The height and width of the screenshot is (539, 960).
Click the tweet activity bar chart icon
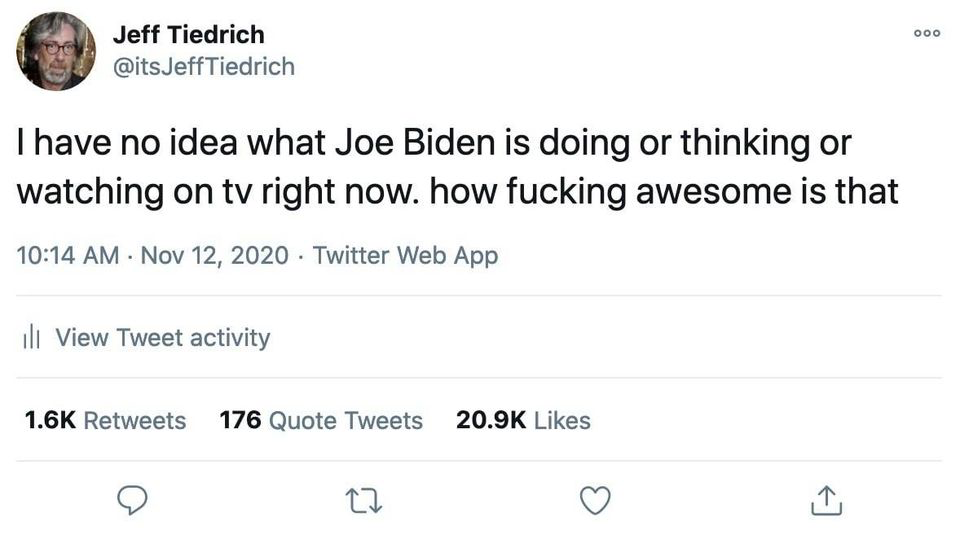pos(30,338)
